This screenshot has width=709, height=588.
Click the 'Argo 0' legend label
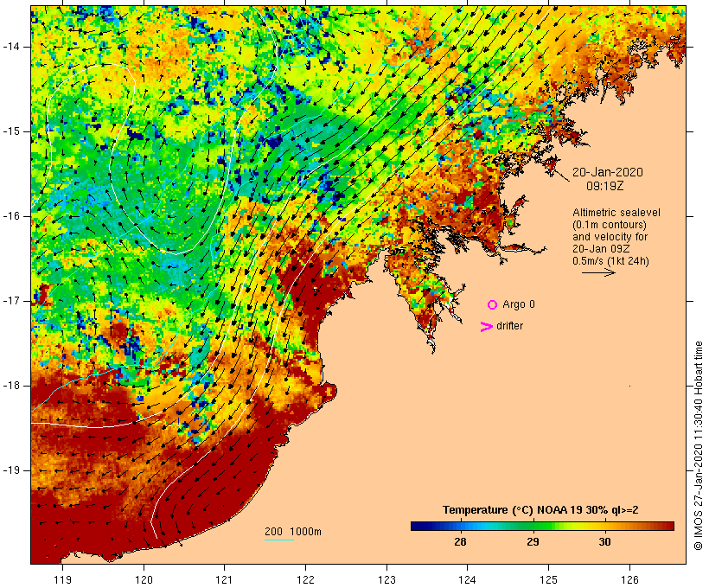pyautogui.click(x=519, y=304)
